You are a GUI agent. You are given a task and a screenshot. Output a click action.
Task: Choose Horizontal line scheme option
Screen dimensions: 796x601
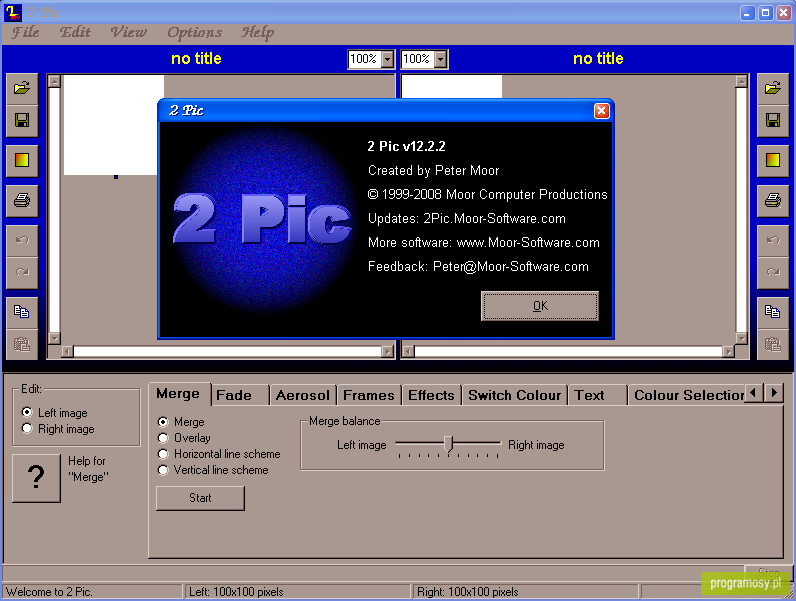pyautogui.click(x=163, y=454)
